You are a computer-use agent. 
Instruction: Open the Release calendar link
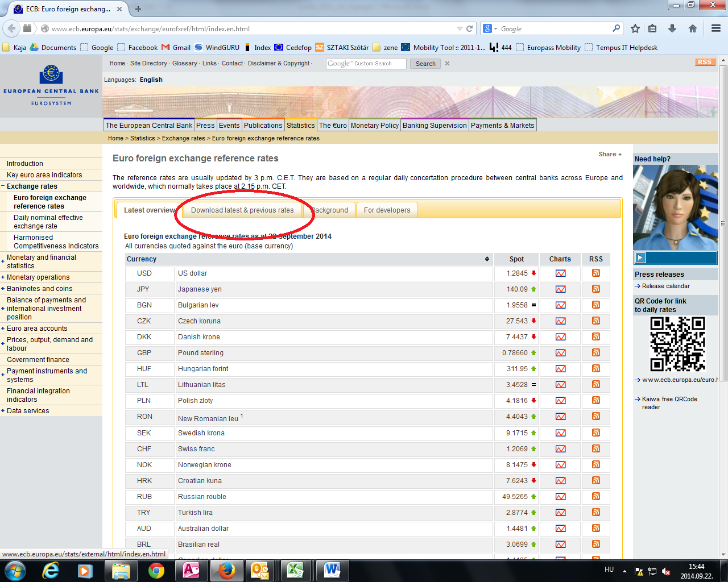[x=666, y=286]
